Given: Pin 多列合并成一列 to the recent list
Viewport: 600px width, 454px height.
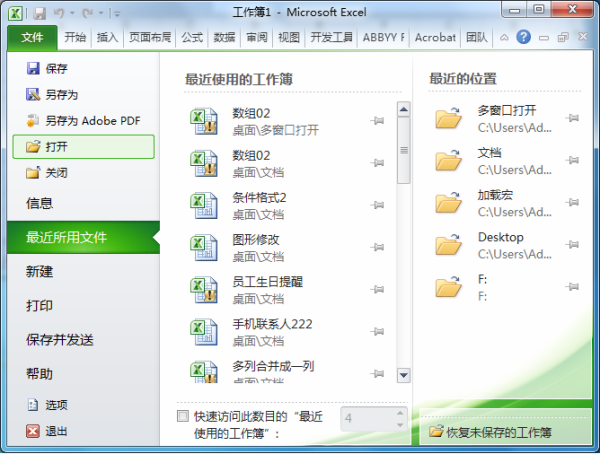Looking at the screenshot, I should [377, 374].
